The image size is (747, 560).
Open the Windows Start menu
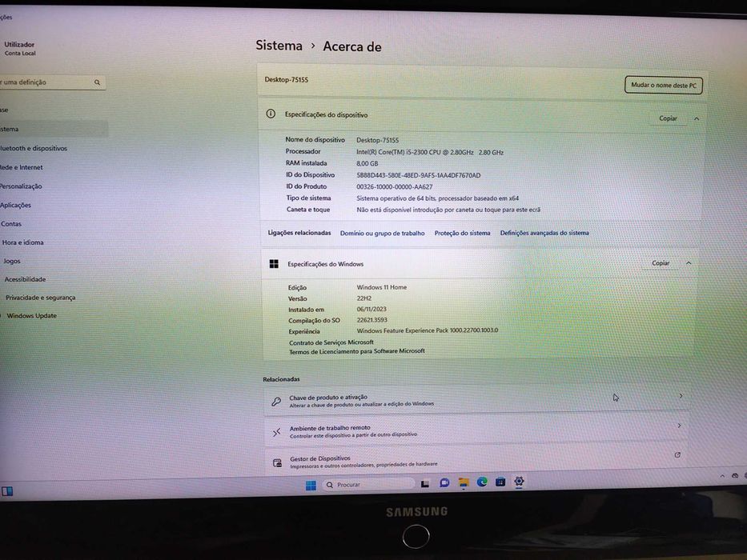click(311, 486)
